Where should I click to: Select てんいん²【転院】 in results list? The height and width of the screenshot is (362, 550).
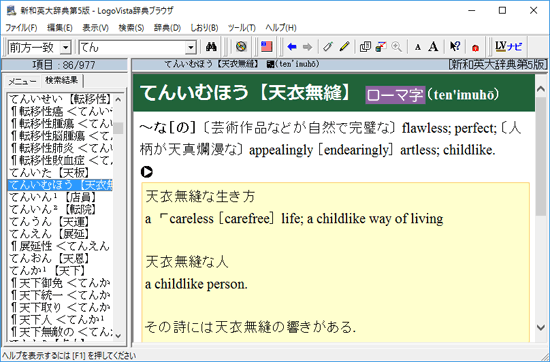60,209
